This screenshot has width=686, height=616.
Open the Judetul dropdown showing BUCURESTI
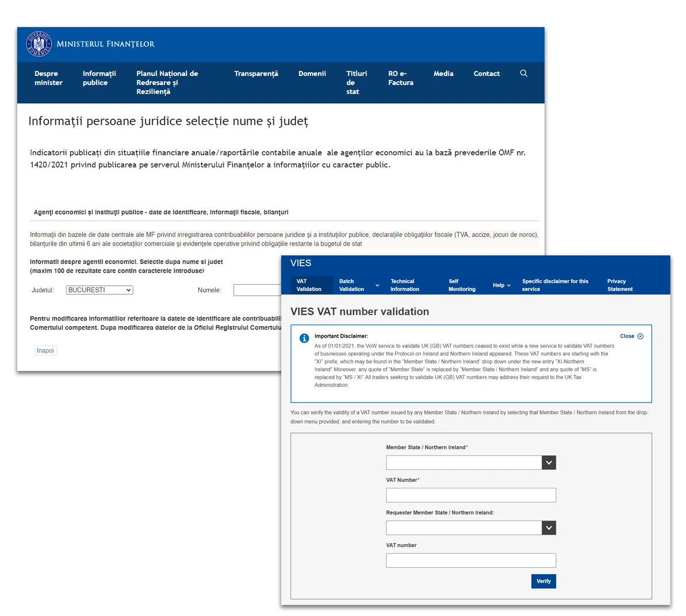coord(99,290)
